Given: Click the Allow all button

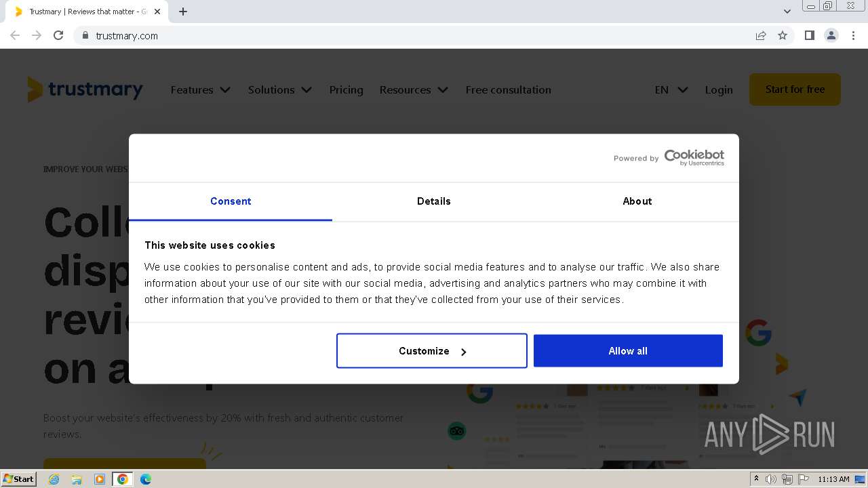Looking at the screenshot, I should [628, 351].
